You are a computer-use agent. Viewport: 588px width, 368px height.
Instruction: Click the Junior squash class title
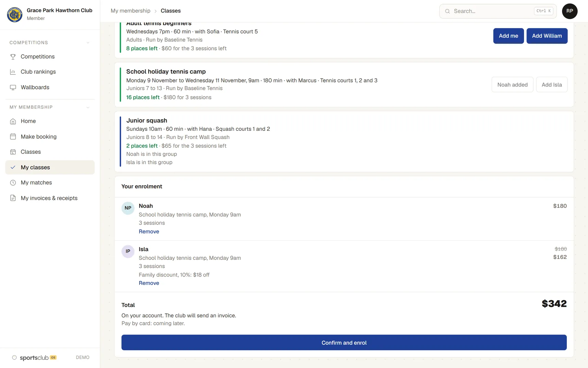coord(147,120)
